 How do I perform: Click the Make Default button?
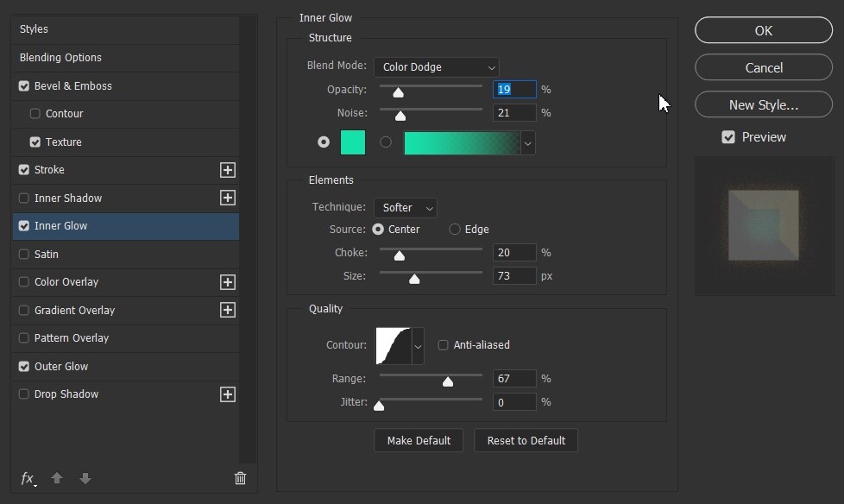click(419, 440)
